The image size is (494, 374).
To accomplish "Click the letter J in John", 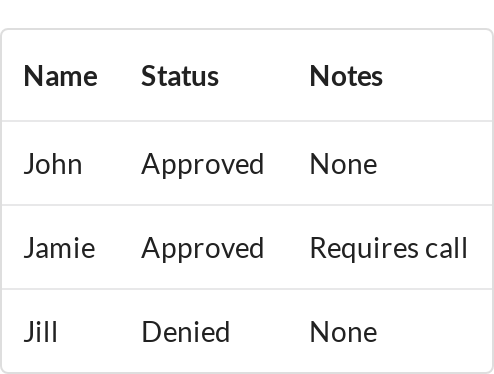I will pyautogui.click(x=29, y=164).
